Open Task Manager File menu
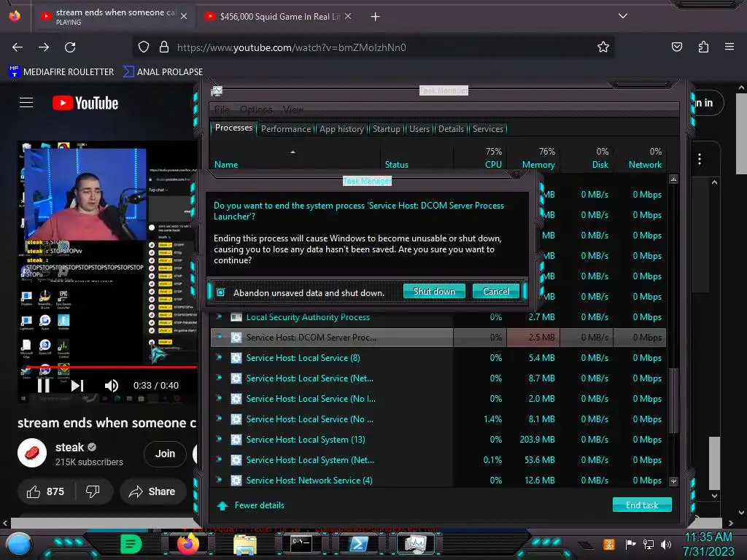 point(222,109)
